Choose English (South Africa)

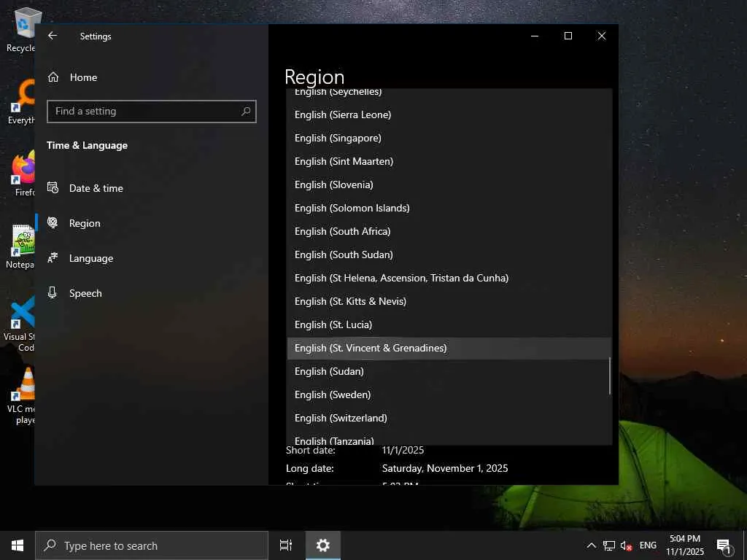449,231
